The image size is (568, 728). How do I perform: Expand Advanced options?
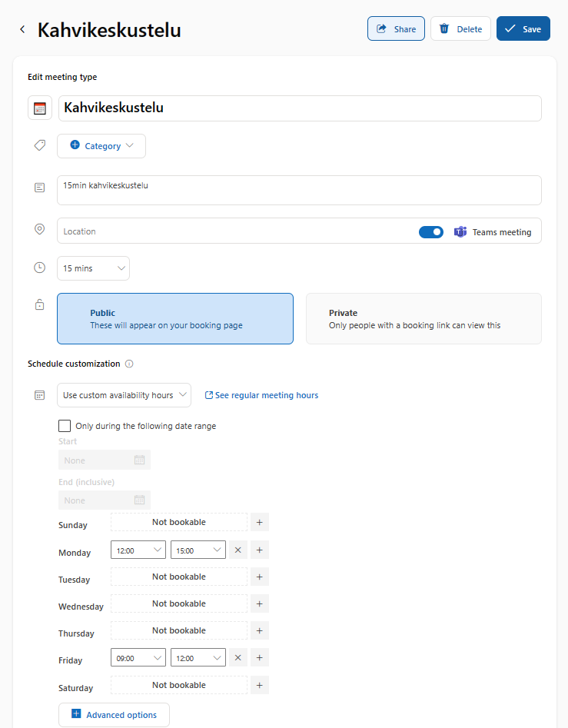pos(115,715)
